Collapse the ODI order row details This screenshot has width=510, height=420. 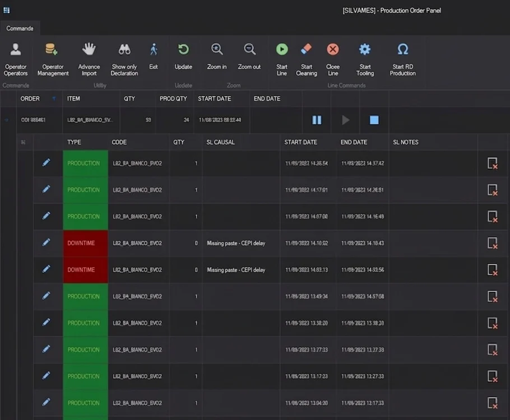7,120
